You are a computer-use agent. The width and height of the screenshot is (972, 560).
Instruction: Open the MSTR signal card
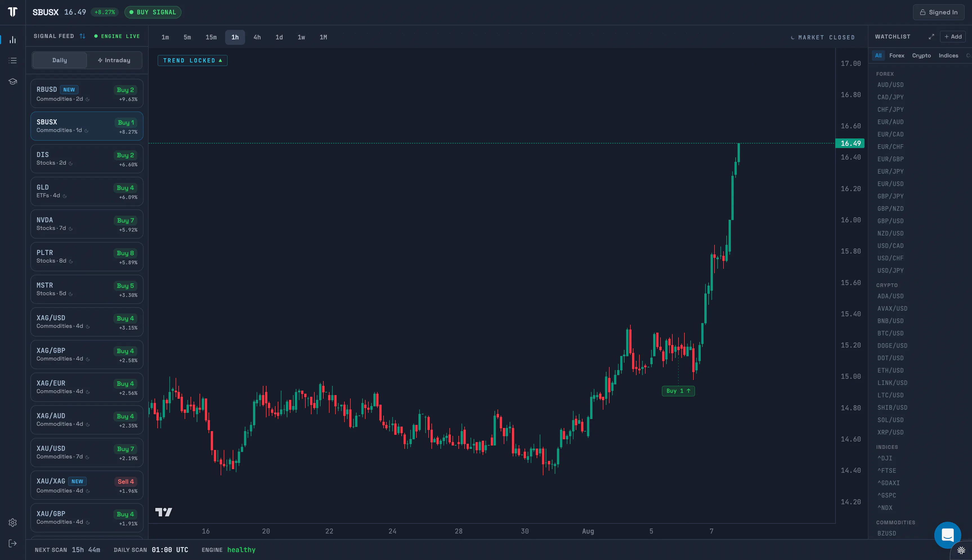tap(87, 289)
